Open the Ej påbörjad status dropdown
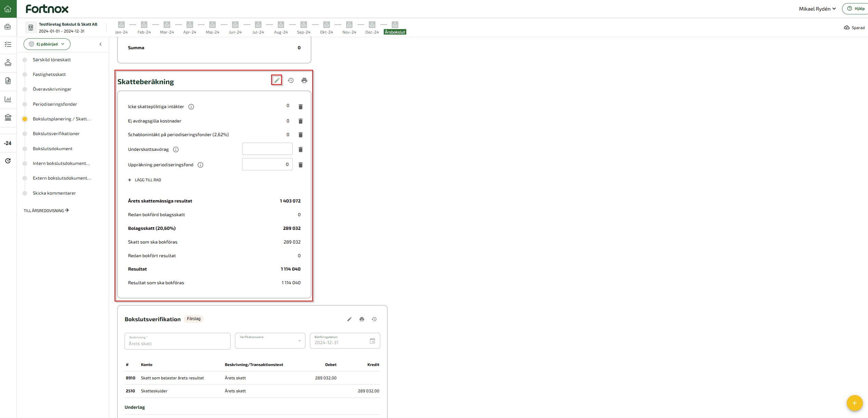Screen dimensions: 868x418 (x=47, y=44)
